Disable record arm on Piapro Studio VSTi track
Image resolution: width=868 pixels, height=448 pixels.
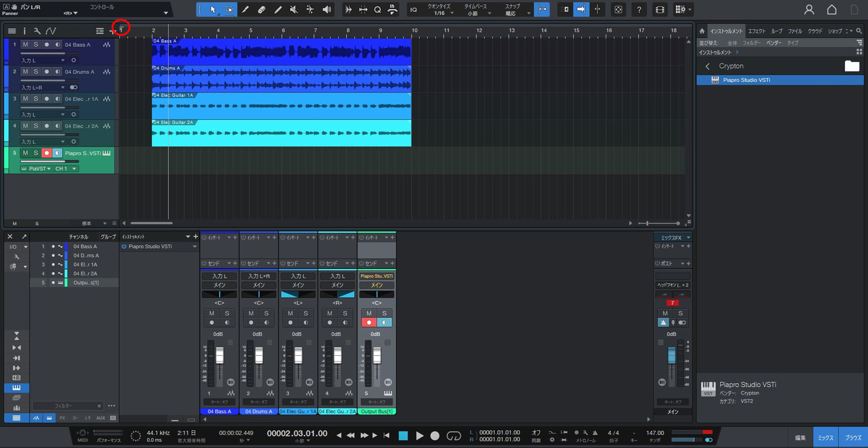point(46,153)
